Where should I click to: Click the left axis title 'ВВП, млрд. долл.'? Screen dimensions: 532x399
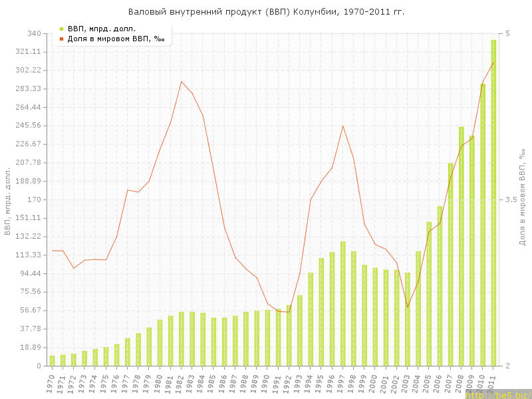(8, 199)
